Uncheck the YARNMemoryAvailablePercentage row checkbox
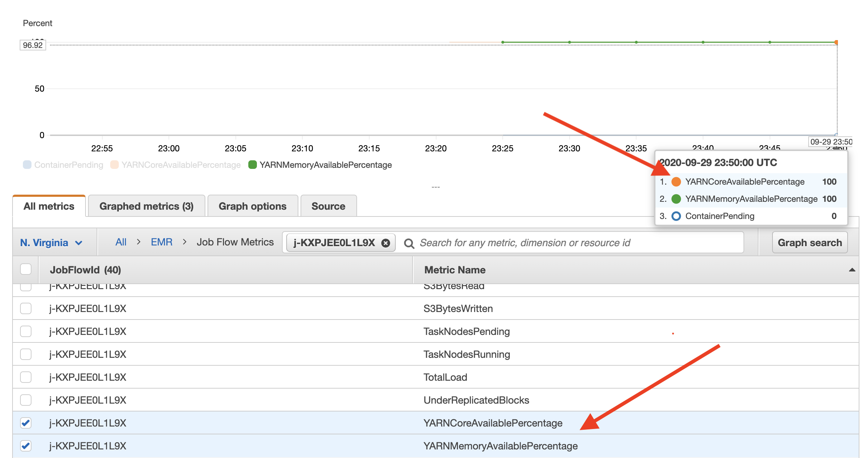The image size is (868, 458). (26, 446)
